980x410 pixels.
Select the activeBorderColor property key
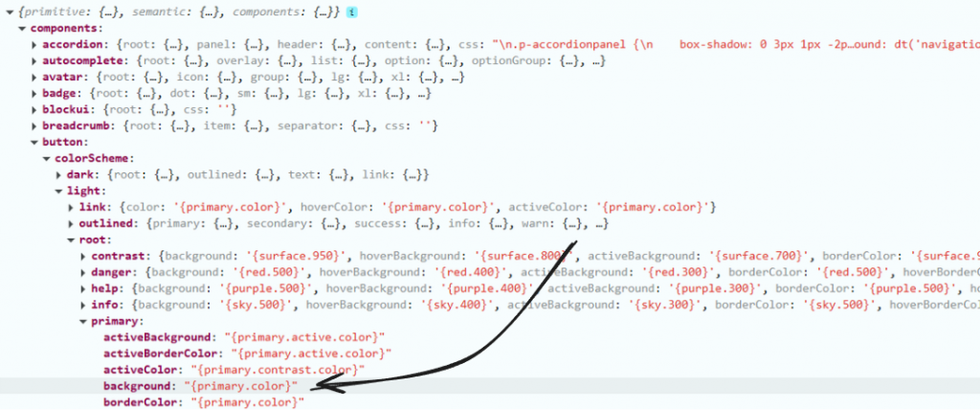(x=161, y=353)
